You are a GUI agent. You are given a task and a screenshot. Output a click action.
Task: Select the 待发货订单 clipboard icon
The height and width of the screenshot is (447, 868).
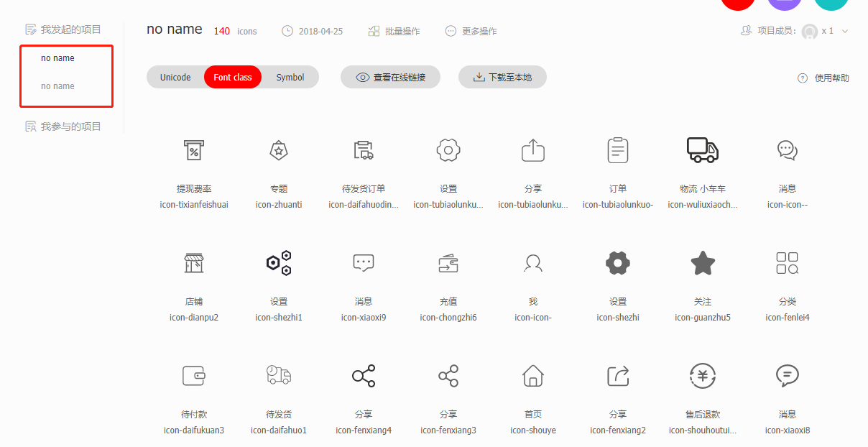pyautogui.click(x=363, y=150)
